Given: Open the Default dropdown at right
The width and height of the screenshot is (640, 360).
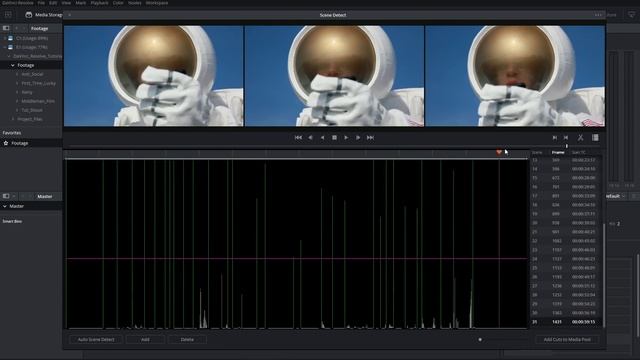Looking at the screenshot, I should (x=616, y=196).
